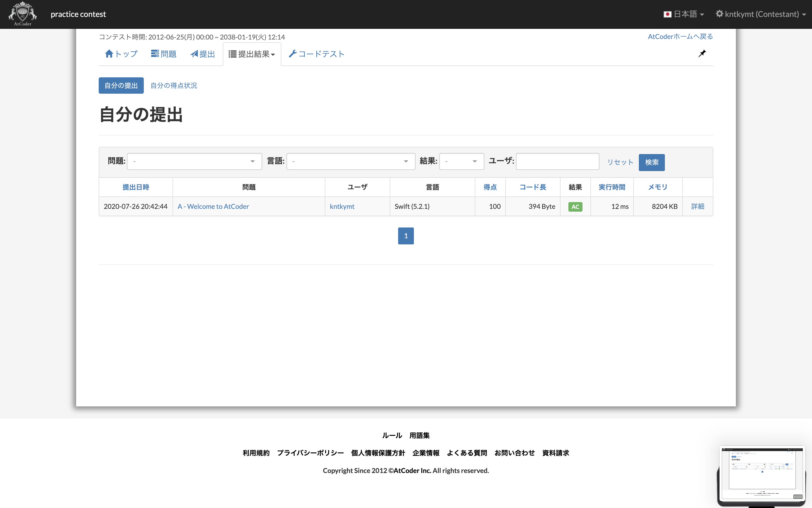Open the 詳細 link of the submission
The image size is (812, 508).
coord(698,207)
